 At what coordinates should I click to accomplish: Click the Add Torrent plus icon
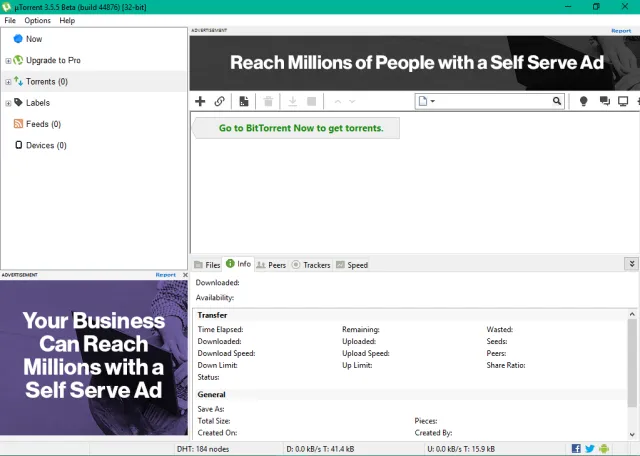click(x=200, y=101)
